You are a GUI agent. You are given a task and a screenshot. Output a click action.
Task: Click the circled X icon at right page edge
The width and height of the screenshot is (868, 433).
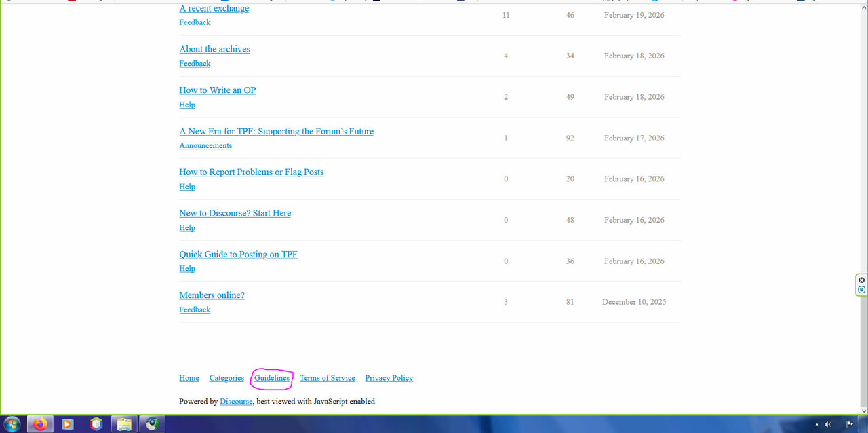point(862,280)
